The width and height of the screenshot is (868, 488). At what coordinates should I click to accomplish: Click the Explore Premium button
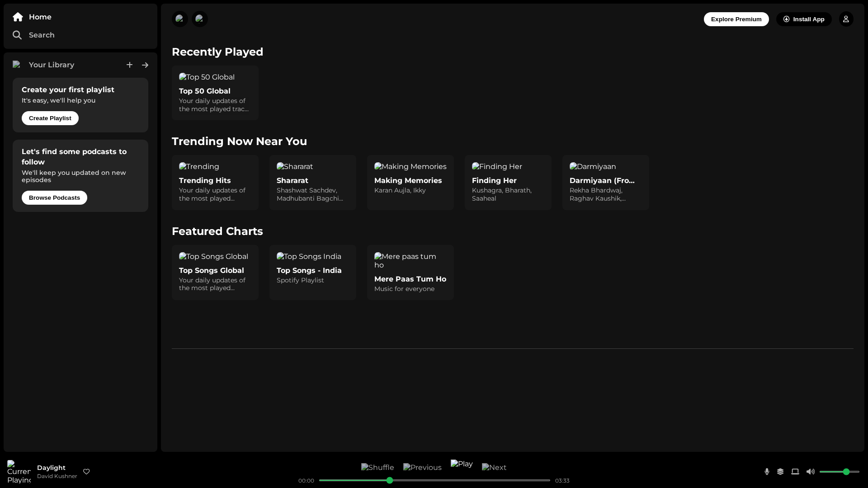coord(736,19)
